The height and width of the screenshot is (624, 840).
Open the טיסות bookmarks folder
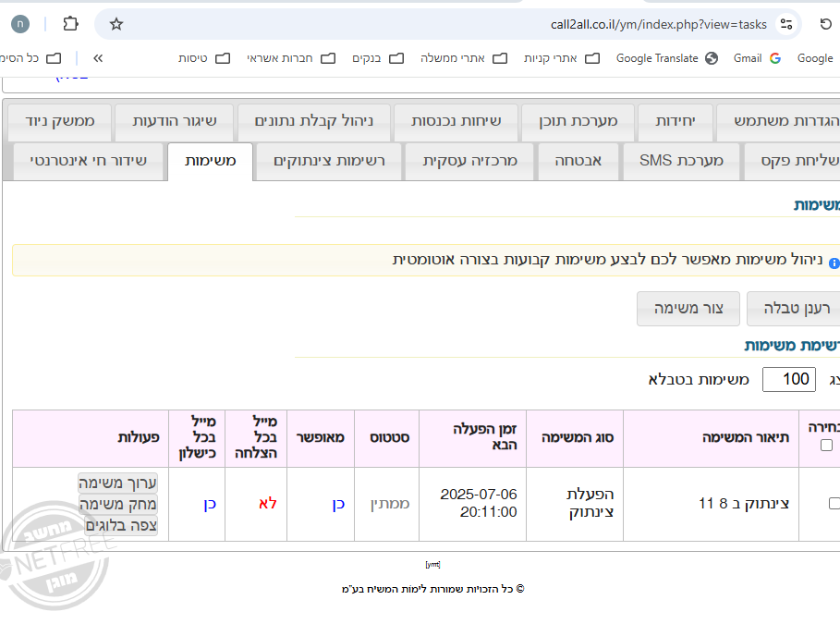coord(204,58)
